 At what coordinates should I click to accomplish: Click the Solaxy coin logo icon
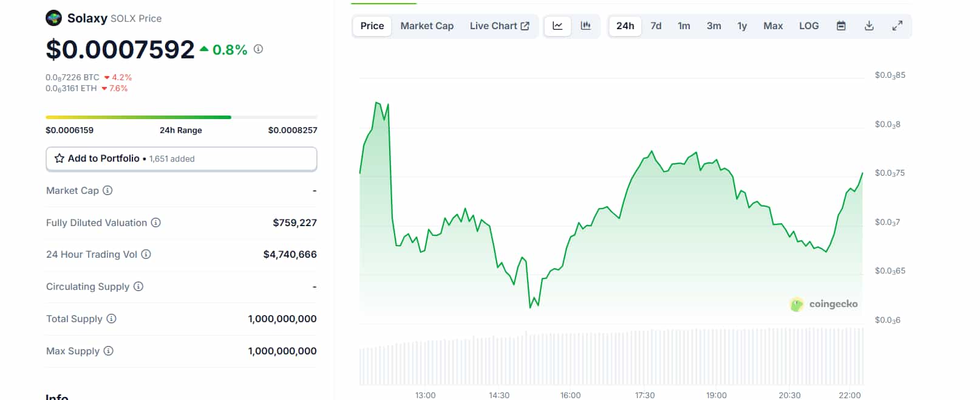[53, 18]
